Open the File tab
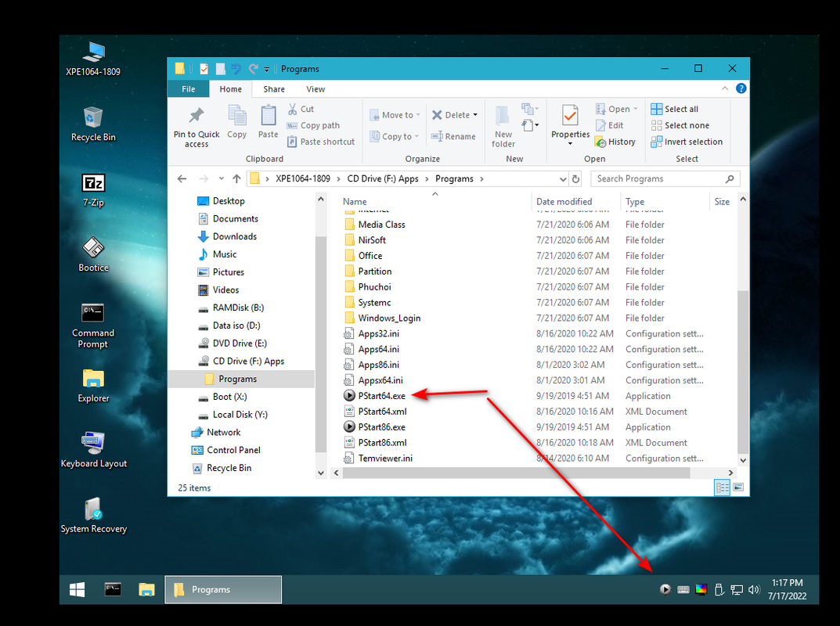This screenshot has height=626, width=840. (188, 89)
